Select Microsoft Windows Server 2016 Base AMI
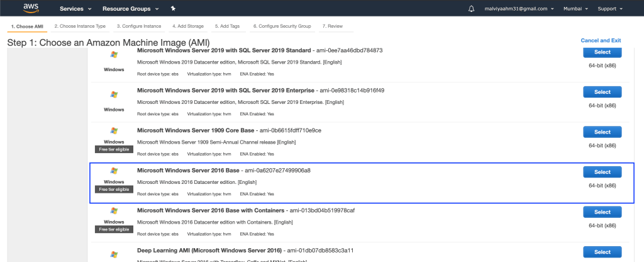Screen dimensions: 644x262 (602, 172)
